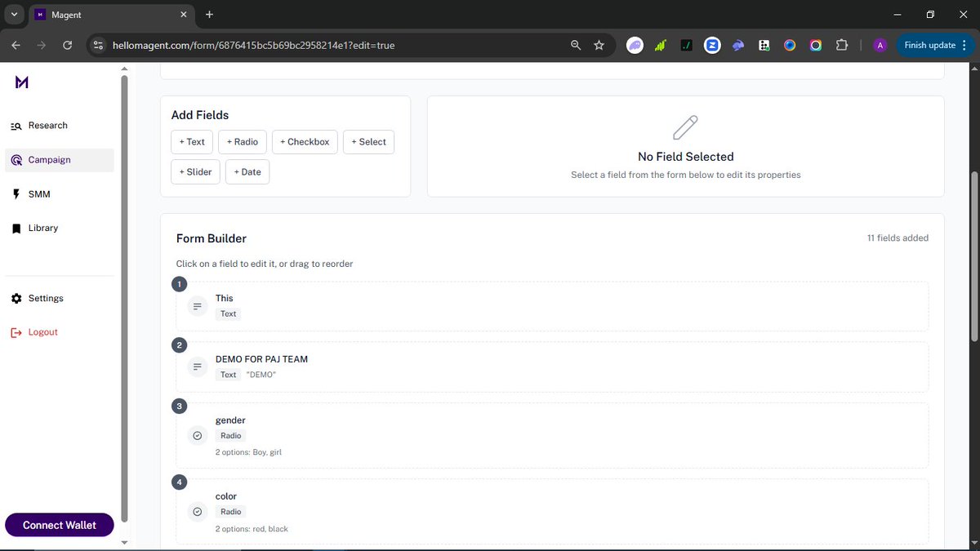Screen dimensions: 980x551
Task: Open the Extensions puzzle-piece icon
Action: click(x=842, y=46)
